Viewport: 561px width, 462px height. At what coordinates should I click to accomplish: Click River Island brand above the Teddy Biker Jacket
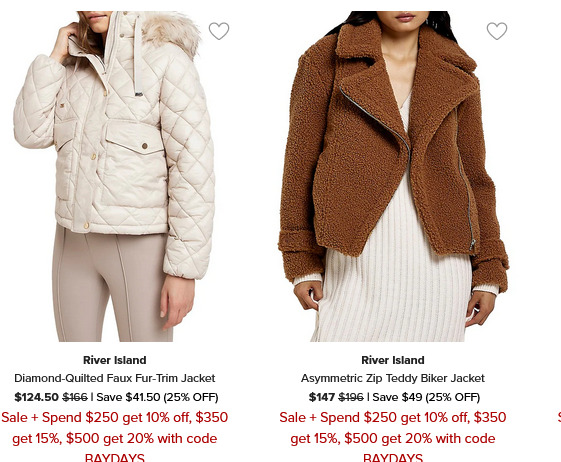click(x=393, y=360)
